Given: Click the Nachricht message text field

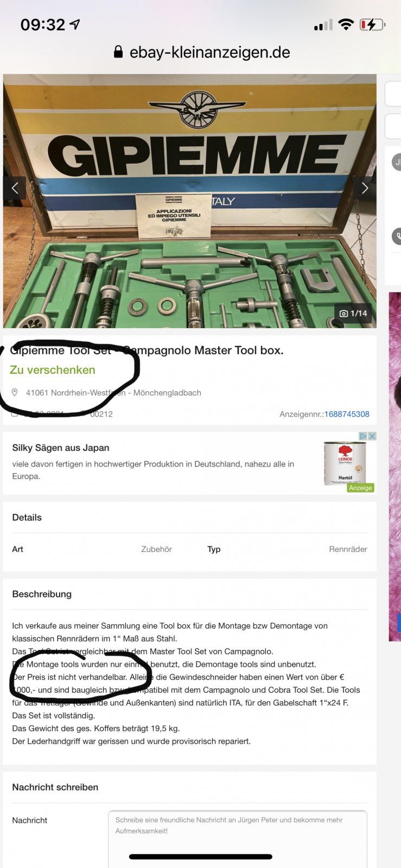Looking at the screenshot, I should point(238,838).
